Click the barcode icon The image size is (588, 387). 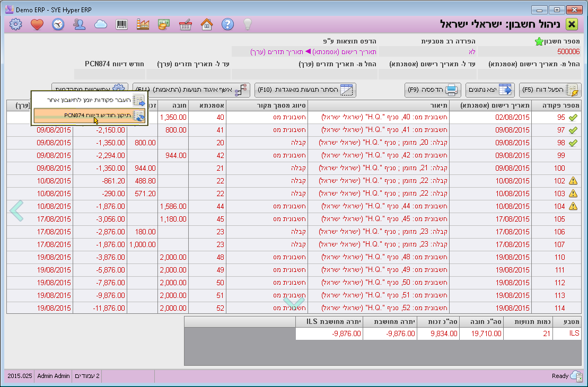[x=122, y=24]
